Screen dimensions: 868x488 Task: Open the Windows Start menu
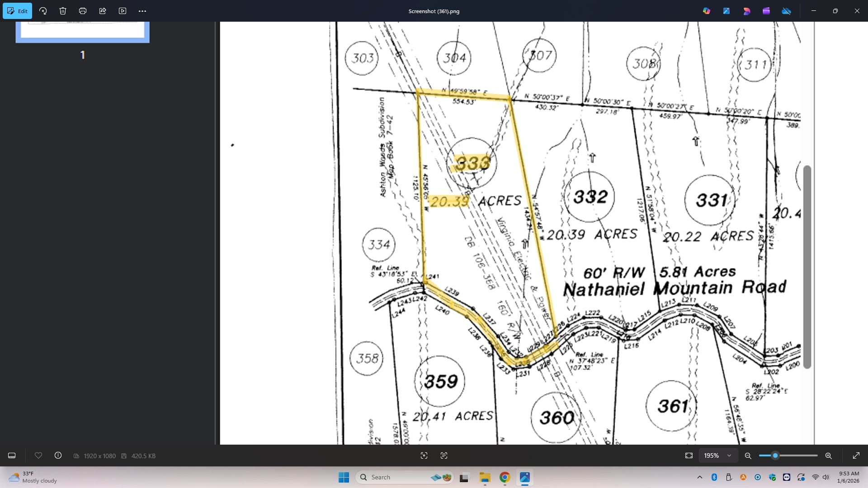(344, 477)
